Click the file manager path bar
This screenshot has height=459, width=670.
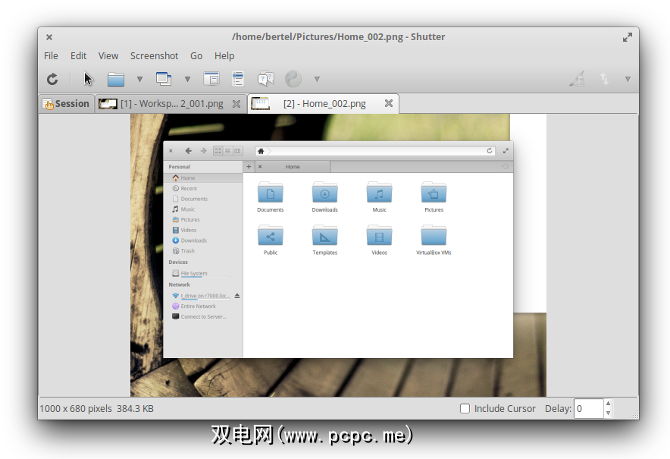pos(375,151)
